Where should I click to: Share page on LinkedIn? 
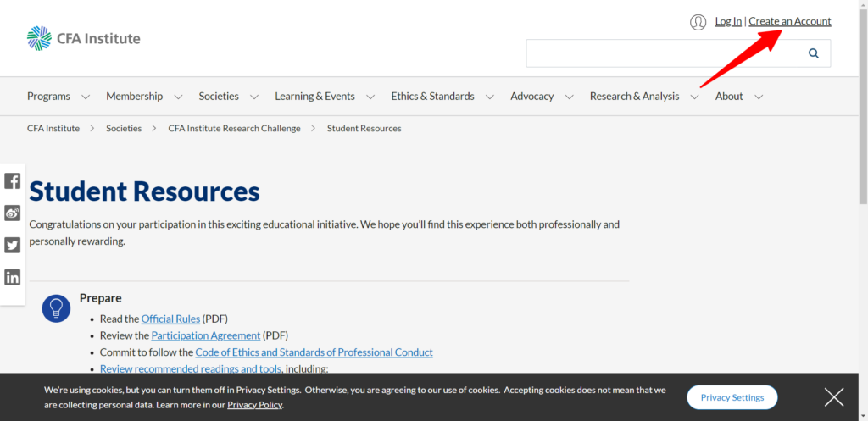(x=13, y=277)
